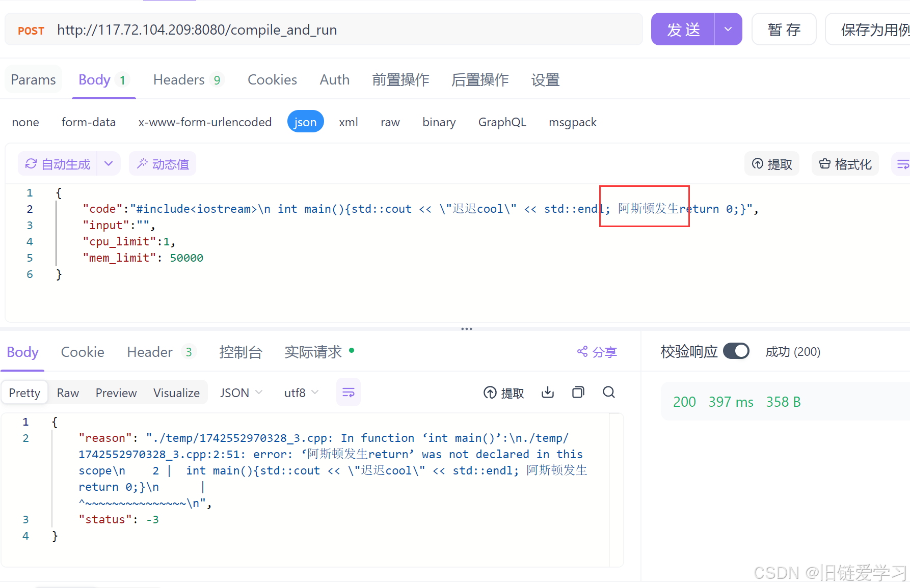Select the GraphQL body type
This screenshot has width=910, height=588.
pos(502,122)
